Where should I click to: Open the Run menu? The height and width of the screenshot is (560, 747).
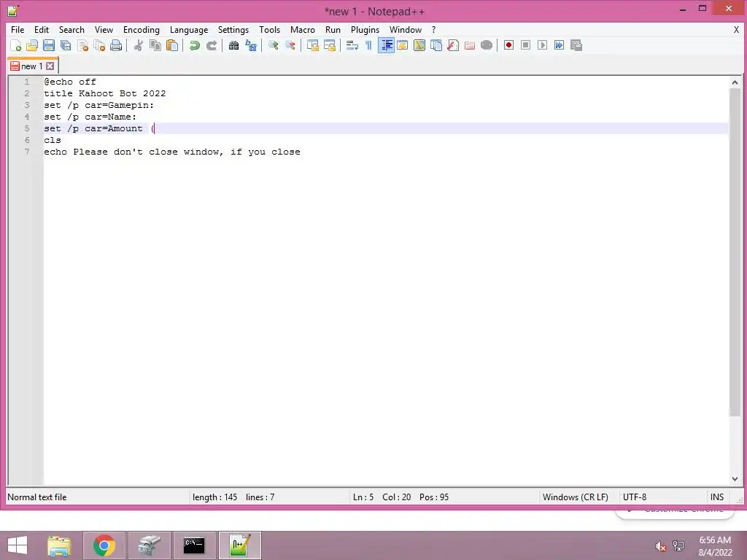pos(333,29)
